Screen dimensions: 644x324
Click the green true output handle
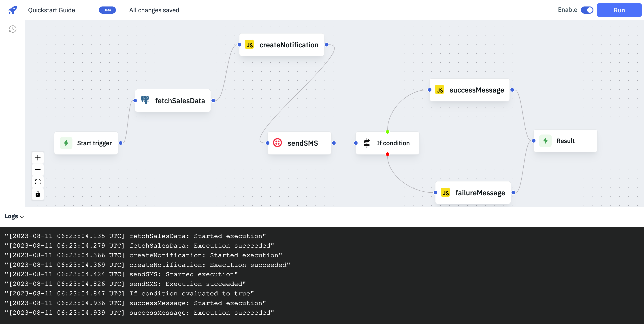click(x=388, y=132)
